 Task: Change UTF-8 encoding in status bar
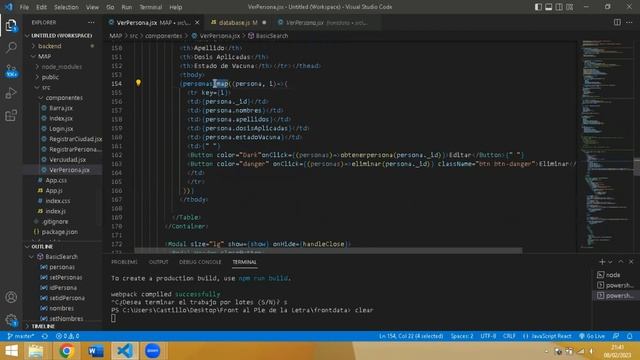click(x=488, y=336)
